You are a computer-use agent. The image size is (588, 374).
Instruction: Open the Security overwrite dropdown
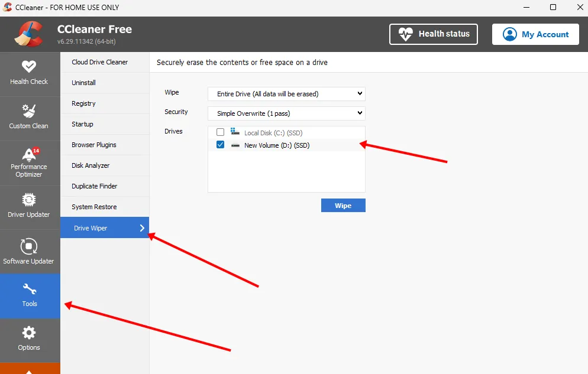coord(286,113)
